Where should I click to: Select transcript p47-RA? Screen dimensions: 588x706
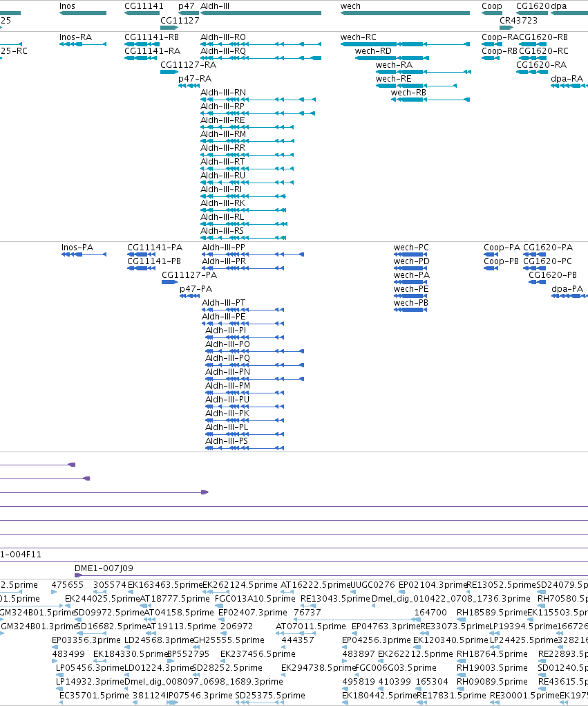pyautogui.click(x=189, y=86)
